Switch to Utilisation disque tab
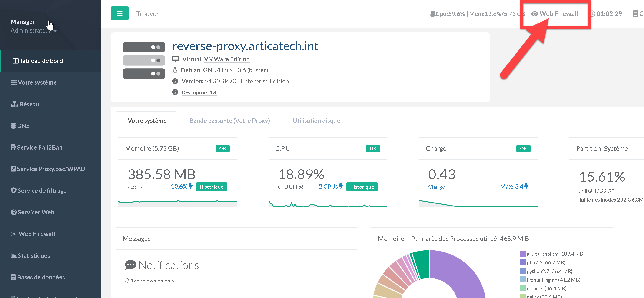Viewport: 644px width, 298px height. pos(316,121)
